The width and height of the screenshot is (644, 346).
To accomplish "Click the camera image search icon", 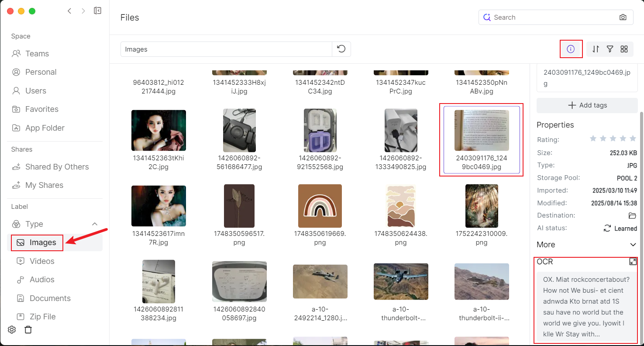I will tap(623, 17).
